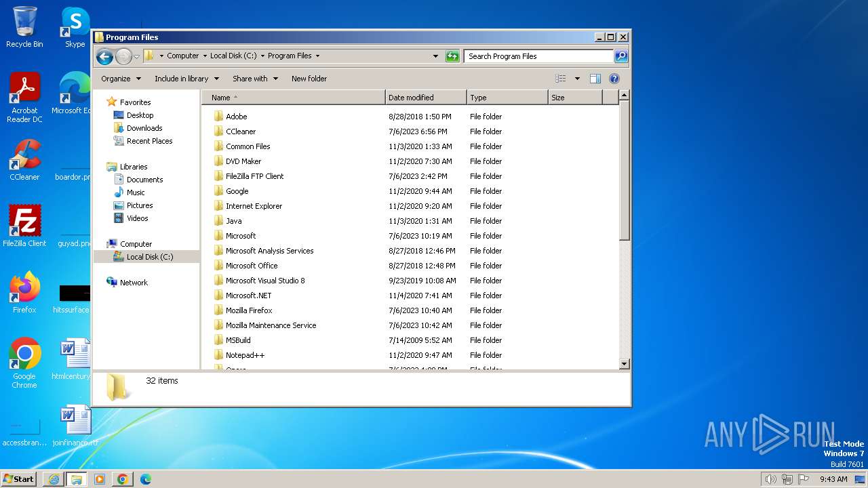Click the Computer breadcrumb segment

(183, 56)
